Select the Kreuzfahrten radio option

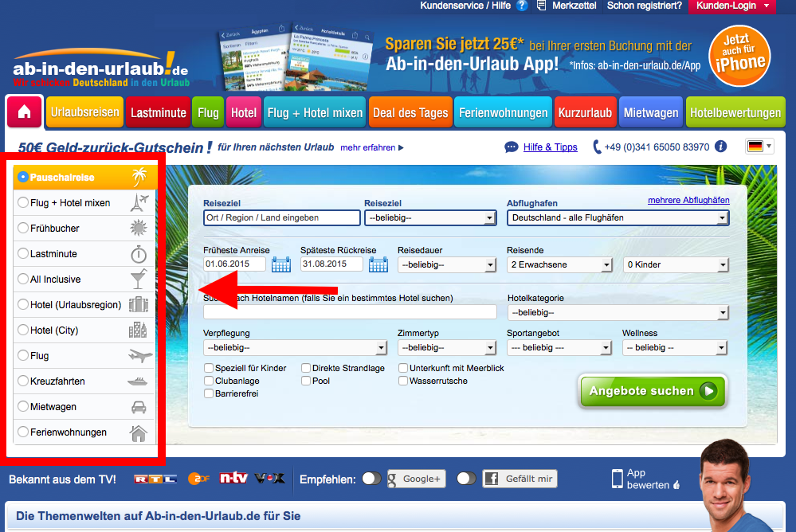tap(23, 381)
